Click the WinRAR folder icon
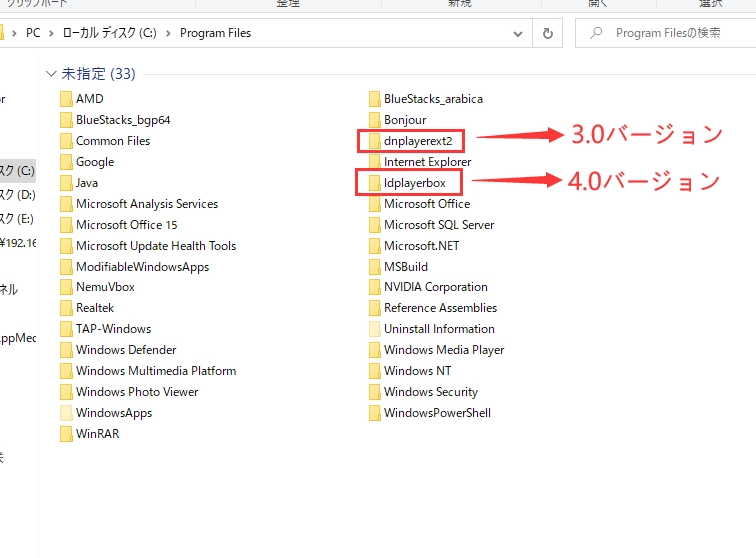Viewport: 756px width, 558px height. coord(66,434)
